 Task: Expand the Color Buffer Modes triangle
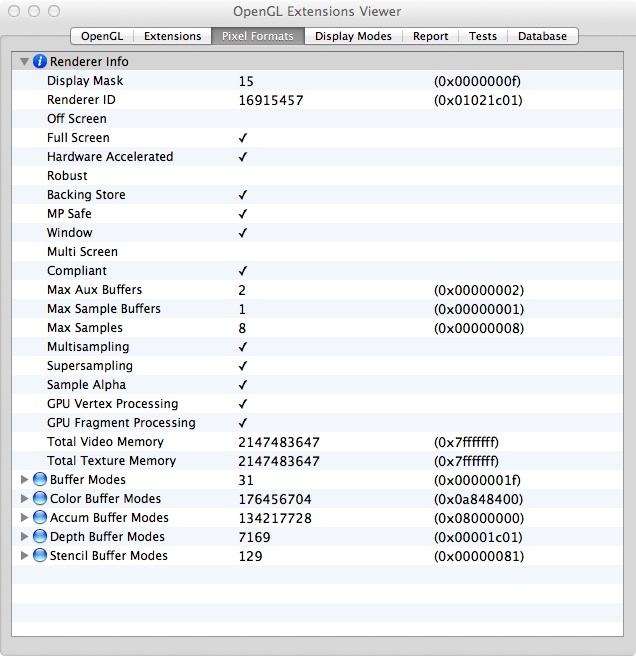(24, 498)
